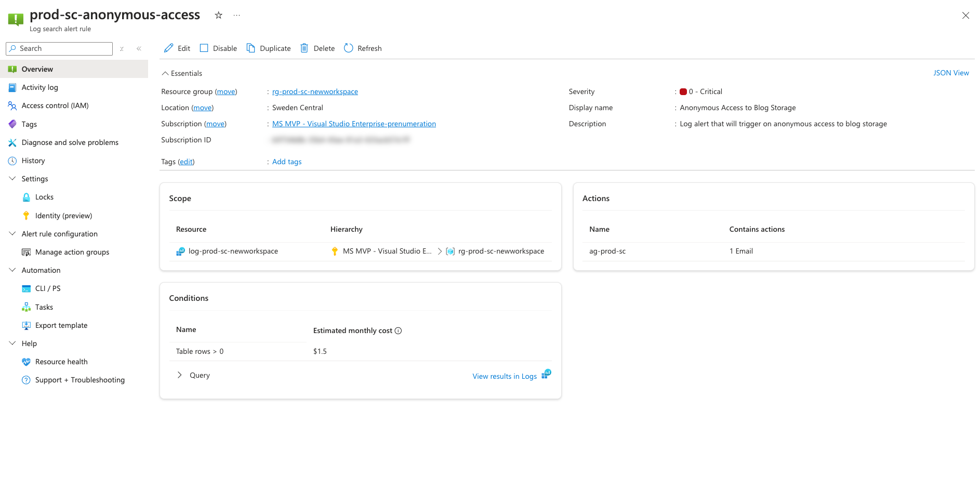The image size is (980, 477).
Task: Click the Tags edit link
Action: tap(186, 162)
